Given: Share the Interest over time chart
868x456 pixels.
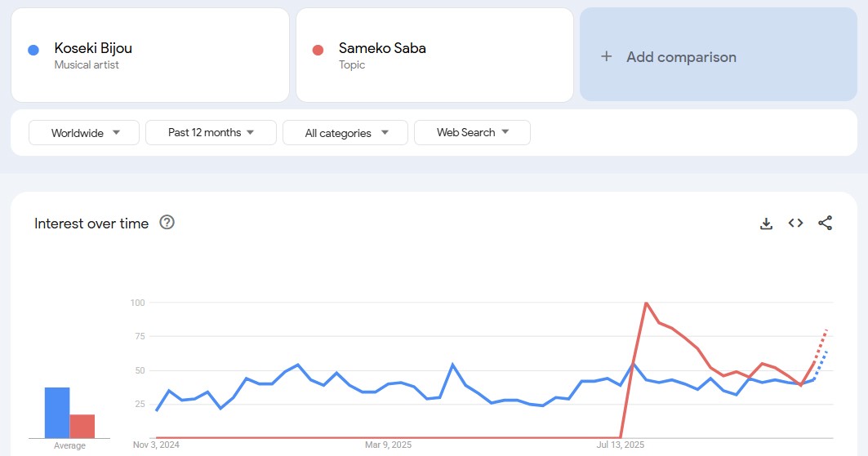Looking at the screenshot, I should [825, 224].
